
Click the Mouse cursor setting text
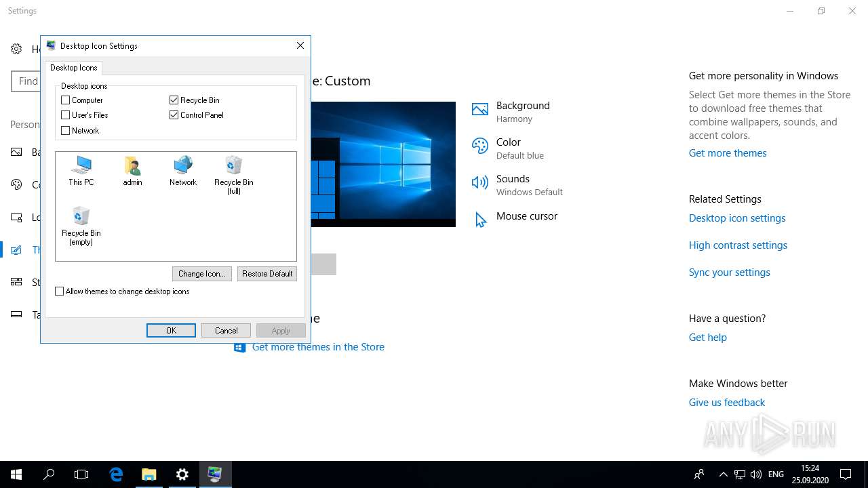[x=527, y=216]
